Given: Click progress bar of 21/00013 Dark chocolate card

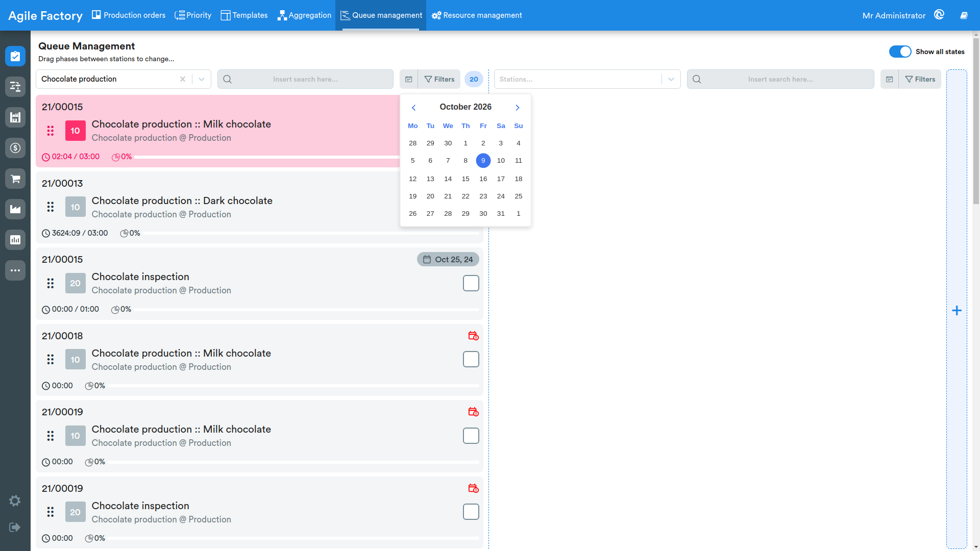Looking at the screenshot, I should [311, 233].
